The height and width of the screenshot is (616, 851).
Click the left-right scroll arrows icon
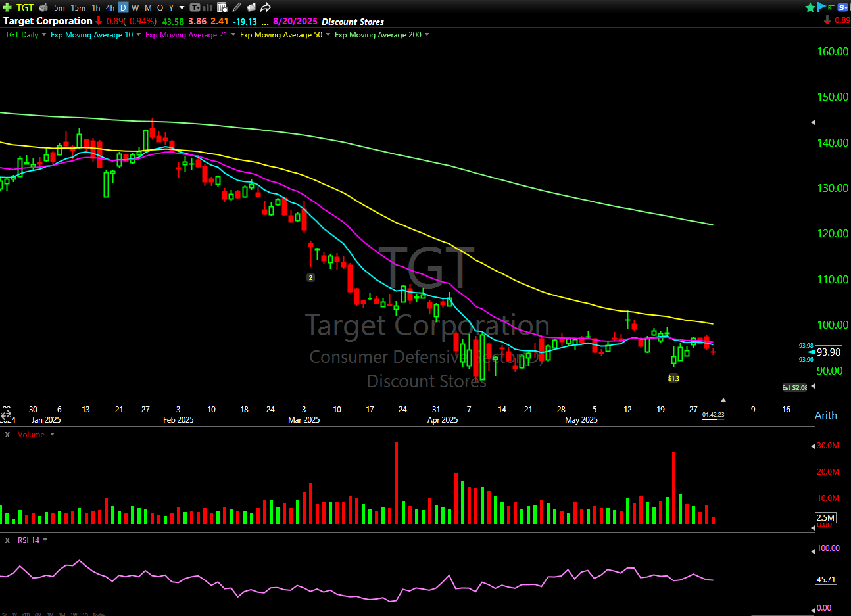[x=6, y=415]
